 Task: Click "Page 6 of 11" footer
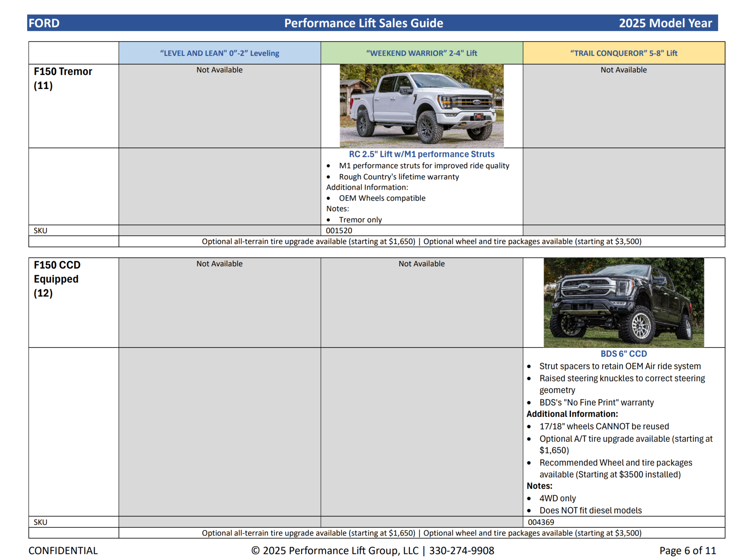[x=687, y=550]
